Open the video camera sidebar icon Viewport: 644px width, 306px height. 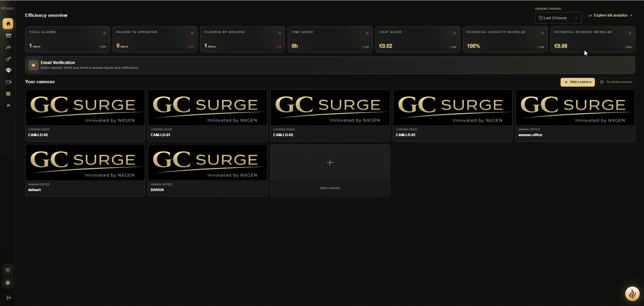coord(8,82)
